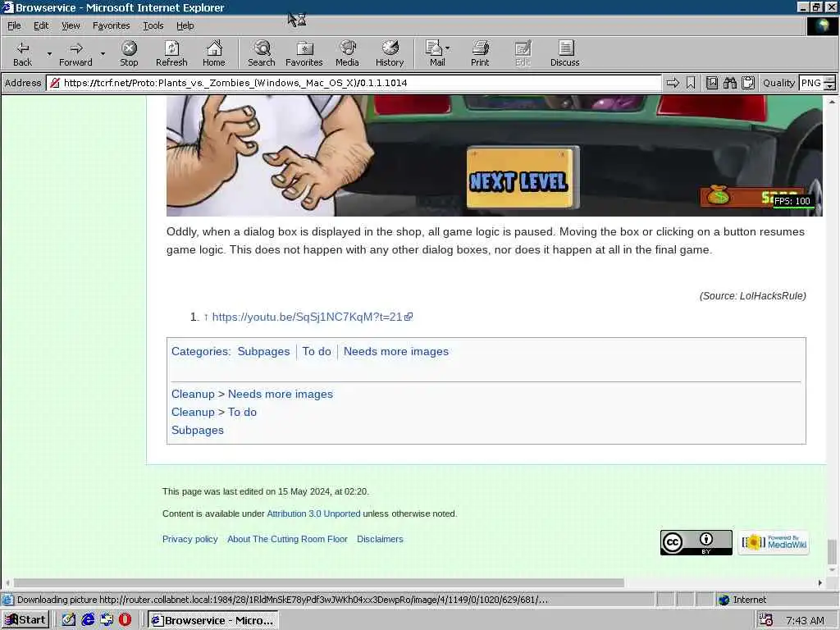Image resolution: width=840 pixels, height=630 pixels.
Task: Click the framed bookmark image icon
Action: point(711,83)
